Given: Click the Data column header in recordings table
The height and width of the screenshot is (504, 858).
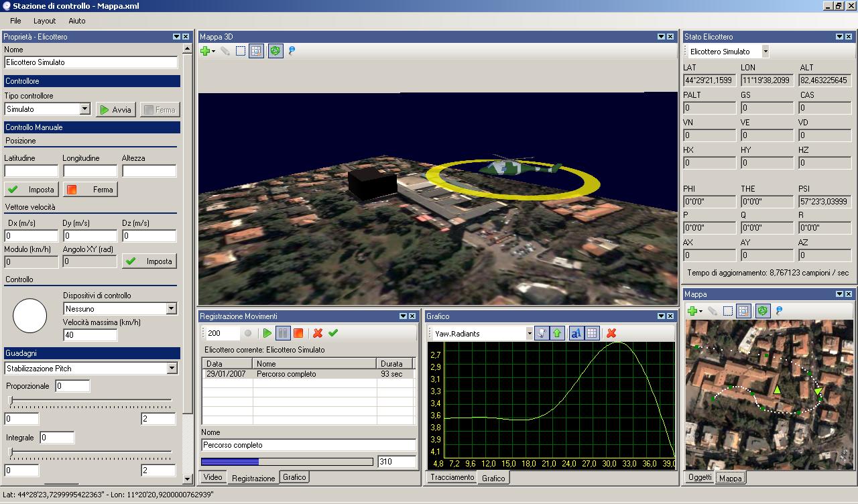Looking at the screenshot, I should coord(228,363).
